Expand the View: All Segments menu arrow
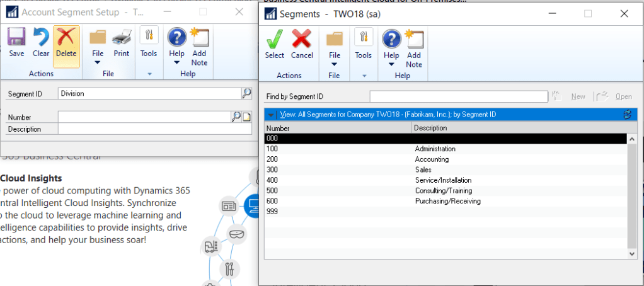The image size is (644, 286). 270,115
